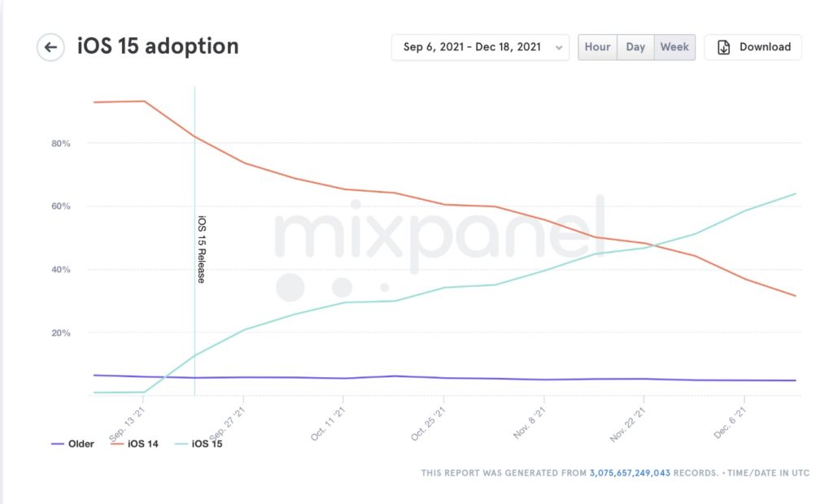Click the records count 3,075,657,249,043 link
The image size is (833, 504).
point(630,472)
